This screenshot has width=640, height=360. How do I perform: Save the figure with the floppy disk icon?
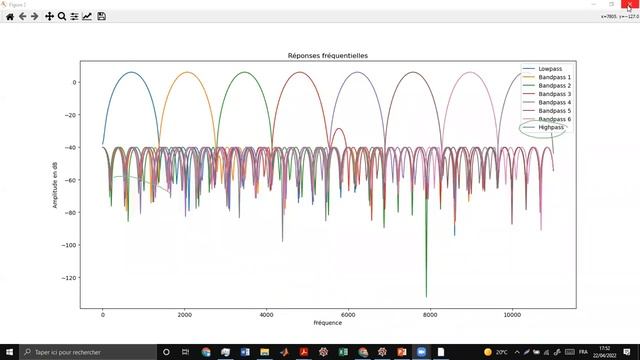(102, 16)
